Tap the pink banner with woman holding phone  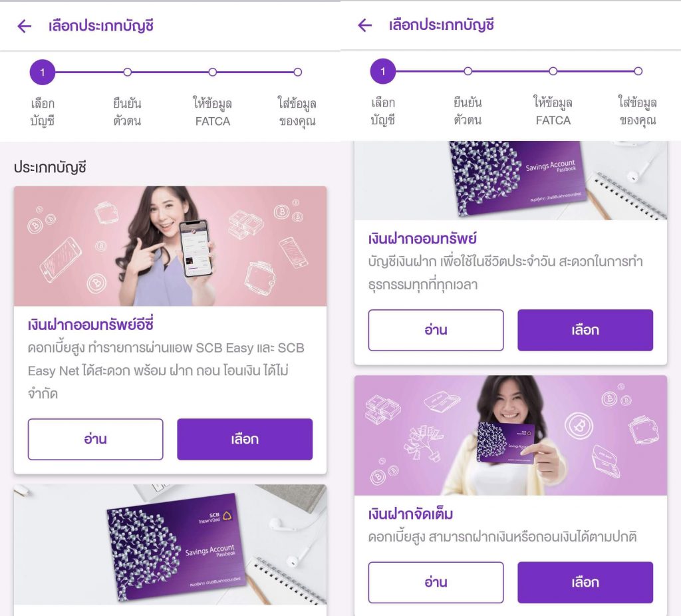pos(170,246)
